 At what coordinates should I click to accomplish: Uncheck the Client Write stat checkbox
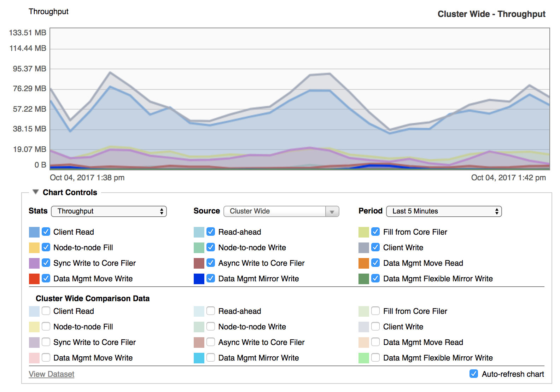click(375, 247)
